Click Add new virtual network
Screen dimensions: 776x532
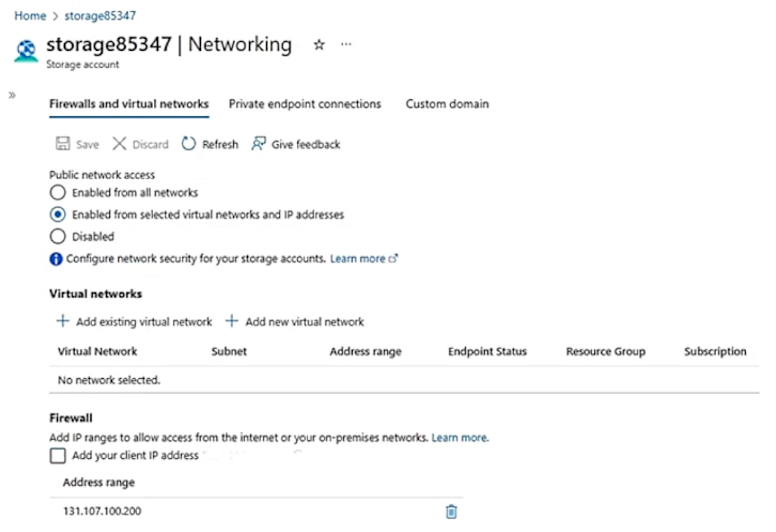(295, 322)
